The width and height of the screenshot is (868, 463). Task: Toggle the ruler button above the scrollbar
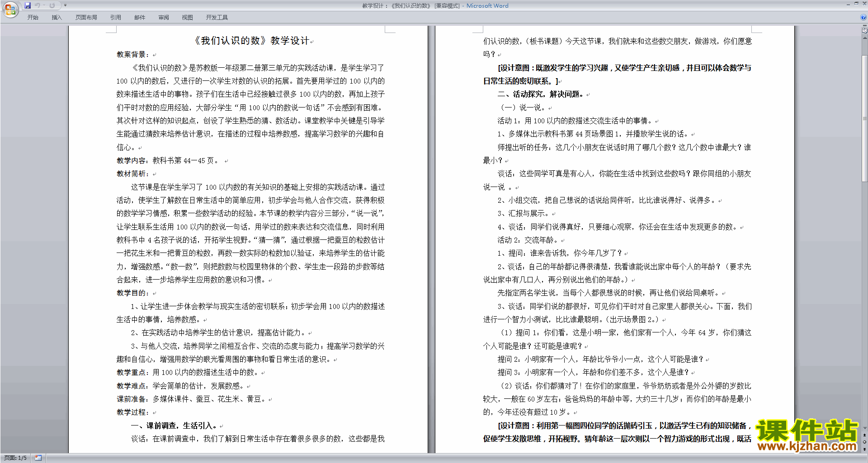click(x=865, y=31)
